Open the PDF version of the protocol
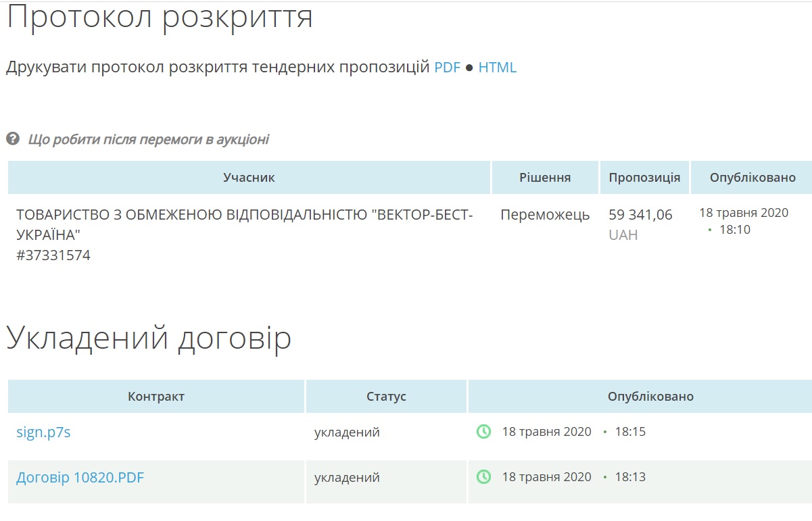 (x=447, y=68)
